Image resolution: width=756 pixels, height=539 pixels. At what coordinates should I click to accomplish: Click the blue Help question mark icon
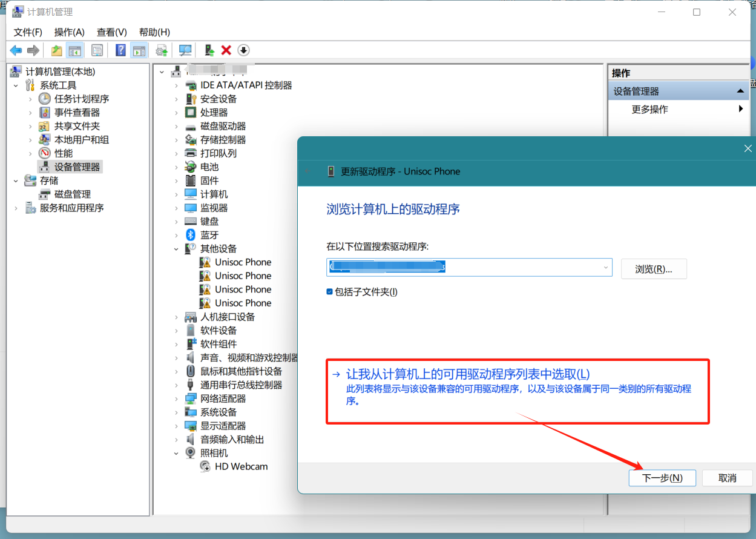pos(120,50)
